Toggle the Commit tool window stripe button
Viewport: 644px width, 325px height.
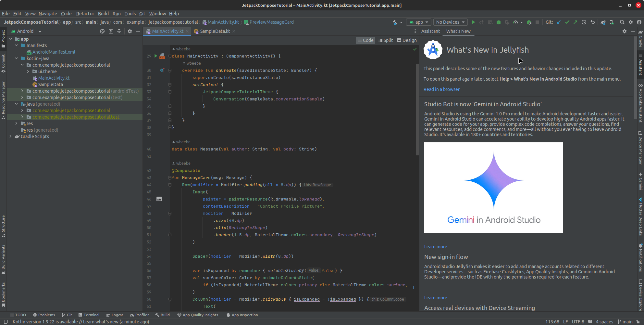pyautogui.click(x=3, y=63)
